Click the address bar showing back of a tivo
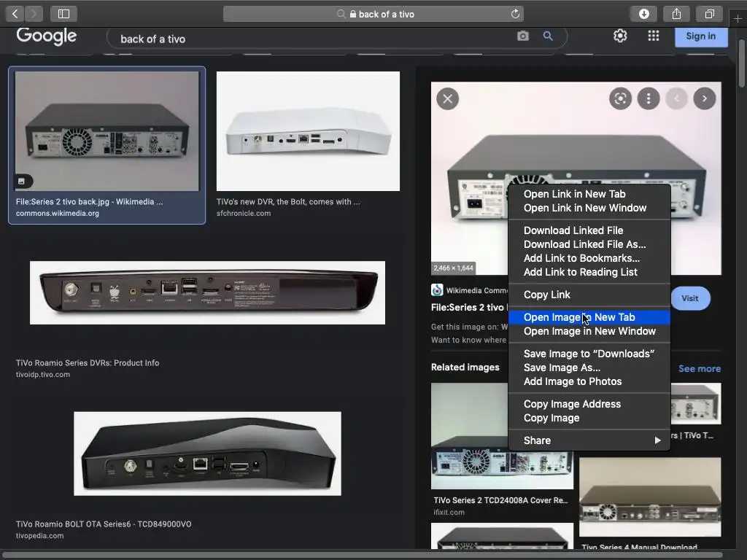The height and width of the screenshot is (560, 747). (x=373, y=14)
